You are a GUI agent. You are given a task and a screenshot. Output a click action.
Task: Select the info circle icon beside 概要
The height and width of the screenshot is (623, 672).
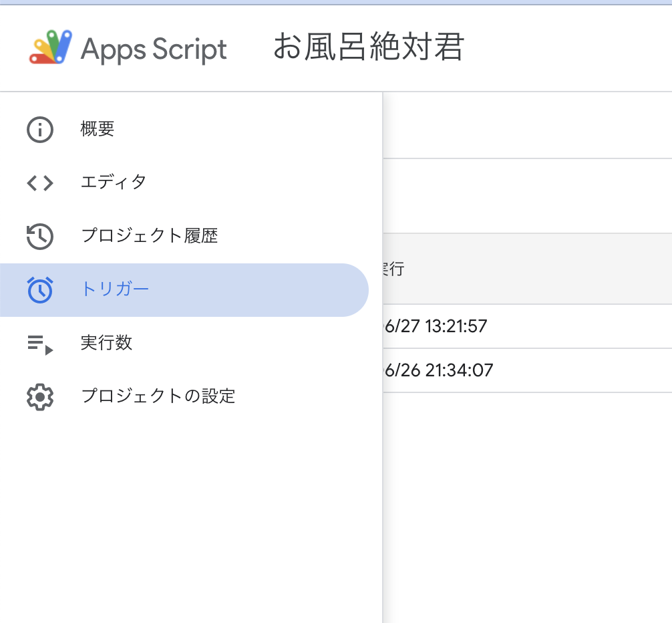tap(40, 129)
